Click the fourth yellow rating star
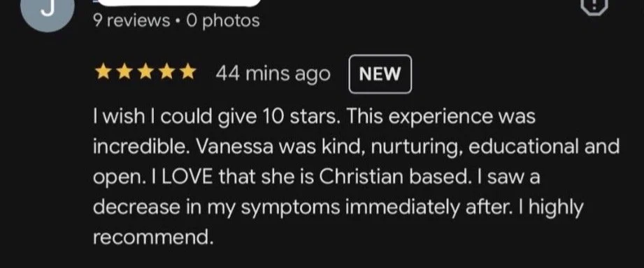The image size is (644, 268). (166, 73)
